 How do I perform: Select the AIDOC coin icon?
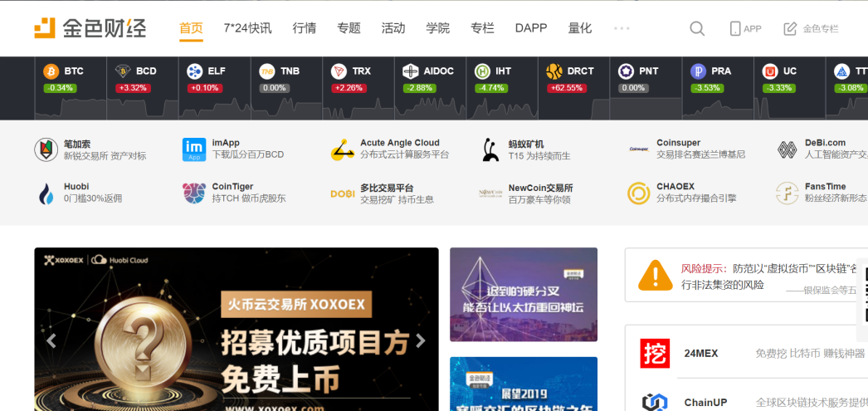pyautogui.click(x=410, y=71)
